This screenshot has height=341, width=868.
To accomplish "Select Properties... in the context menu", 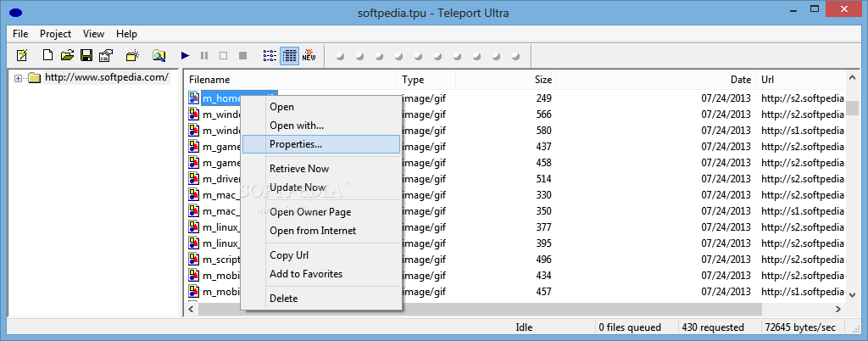I will (x=321, y=144).
